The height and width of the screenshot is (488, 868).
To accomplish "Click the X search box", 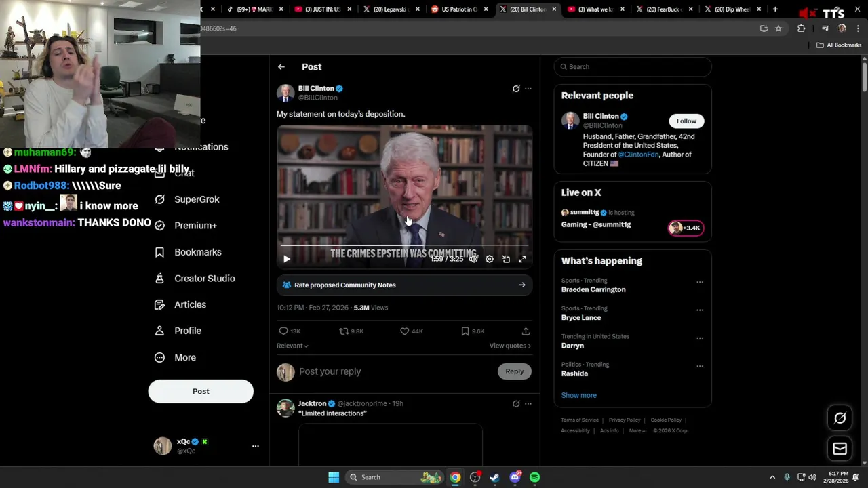I will click(633, 66).
